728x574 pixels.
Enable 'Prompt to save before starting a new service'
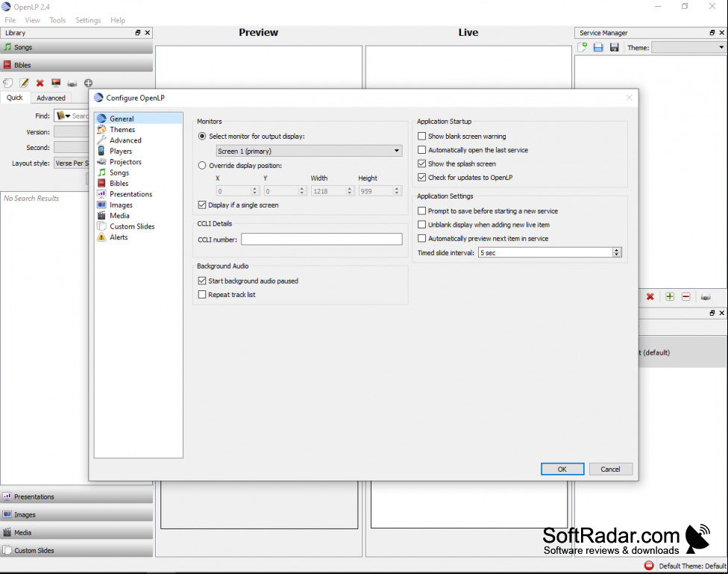[x=421, y=210]
